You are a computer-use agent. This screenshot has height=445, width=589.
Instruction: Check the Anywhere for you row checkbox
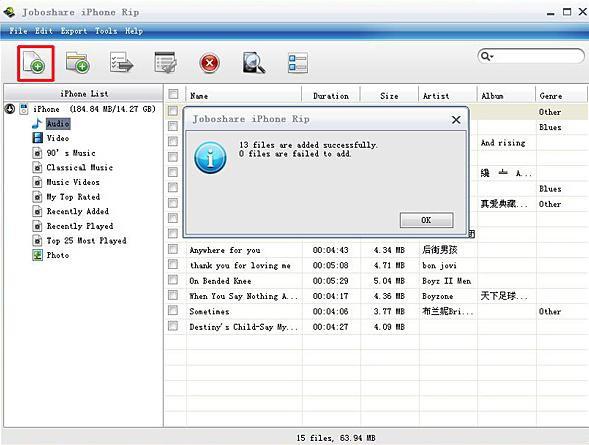[x=173, y=249]
